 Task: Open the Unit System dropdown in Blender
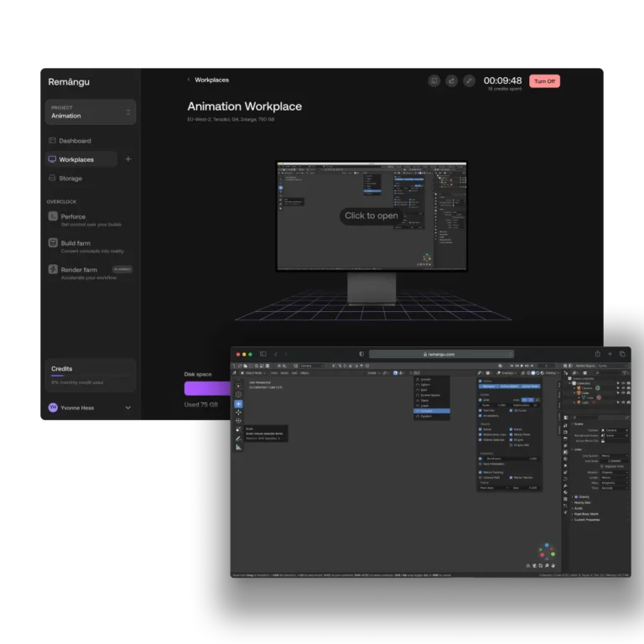click(614, 456)
